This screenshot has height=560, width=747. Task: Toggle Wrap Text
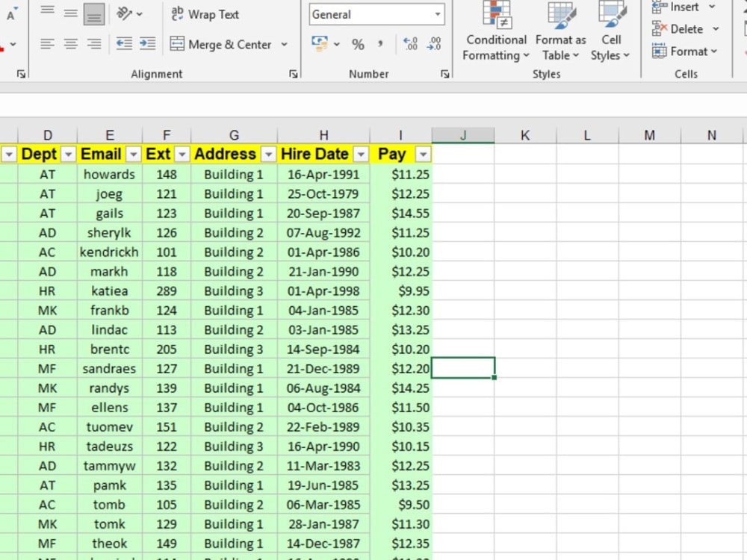coord(205,14)
